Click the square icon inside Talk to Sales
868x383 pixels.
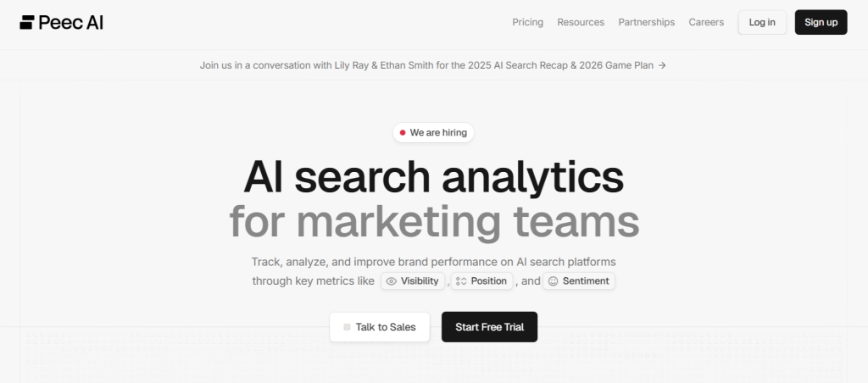(x=347, y=327)
